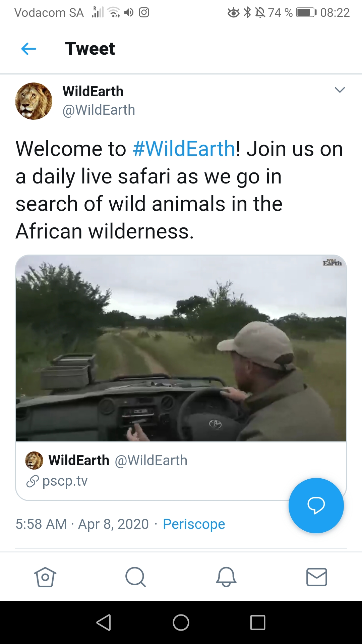The image size is (362, 644).
Task: Tap the blue reply floating button
Action: pos(316,505)
